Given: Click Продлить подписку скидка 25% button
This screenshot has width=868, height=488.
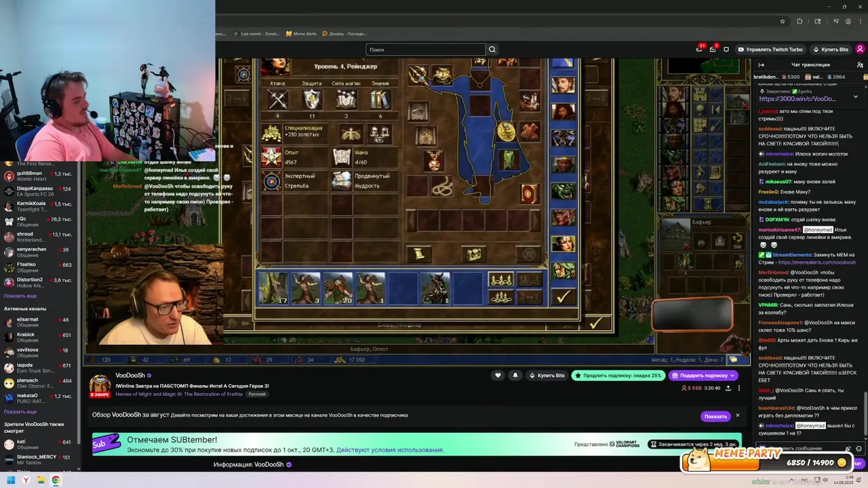Looking at the screenshot, I should coord(618,375).
